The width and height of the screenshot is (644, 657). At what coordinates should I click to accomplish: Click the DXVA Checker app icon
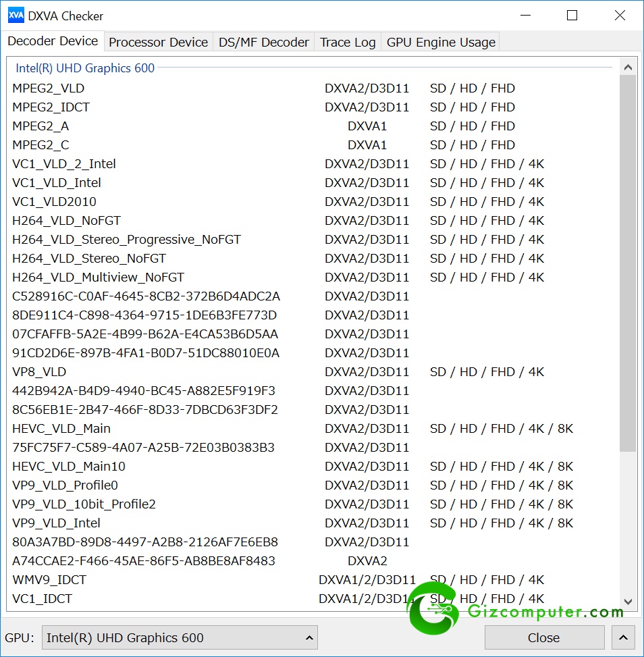(x=16, y=16)
